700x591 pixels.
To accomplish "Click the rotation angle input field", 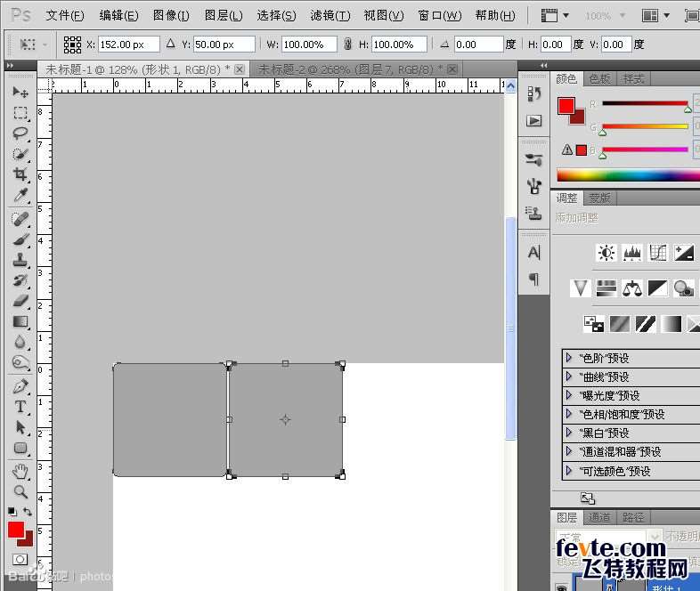I will 478,45.
